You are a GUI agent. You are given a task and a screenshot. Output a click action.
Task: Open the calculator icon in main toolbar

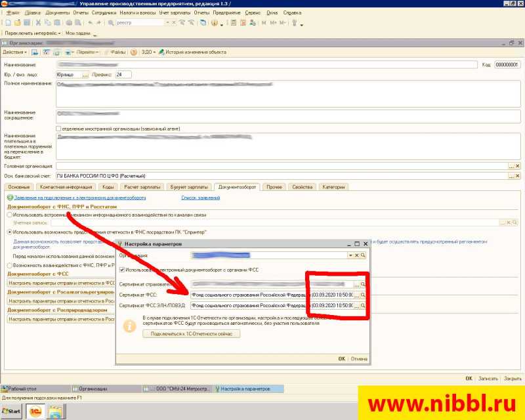234,23
